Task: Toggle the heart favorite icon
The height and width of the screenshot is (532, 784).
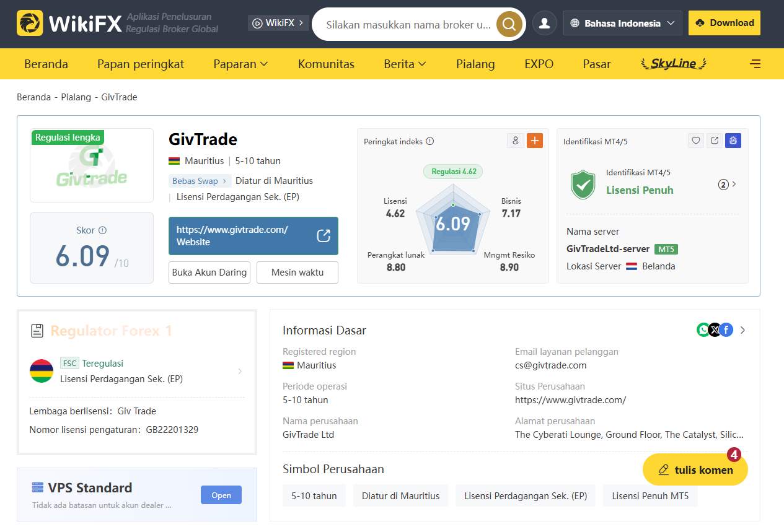Action: coord(696,141)
